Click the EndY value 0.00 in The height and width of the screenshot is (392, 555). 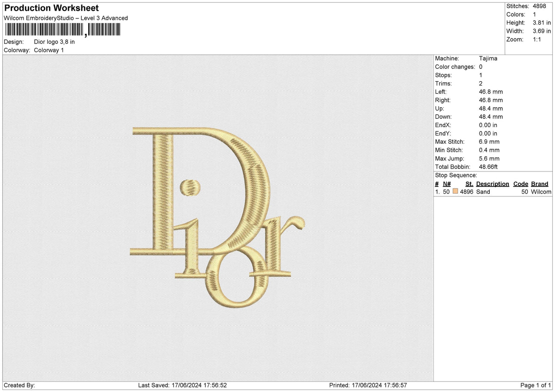(x=488, y=134)
